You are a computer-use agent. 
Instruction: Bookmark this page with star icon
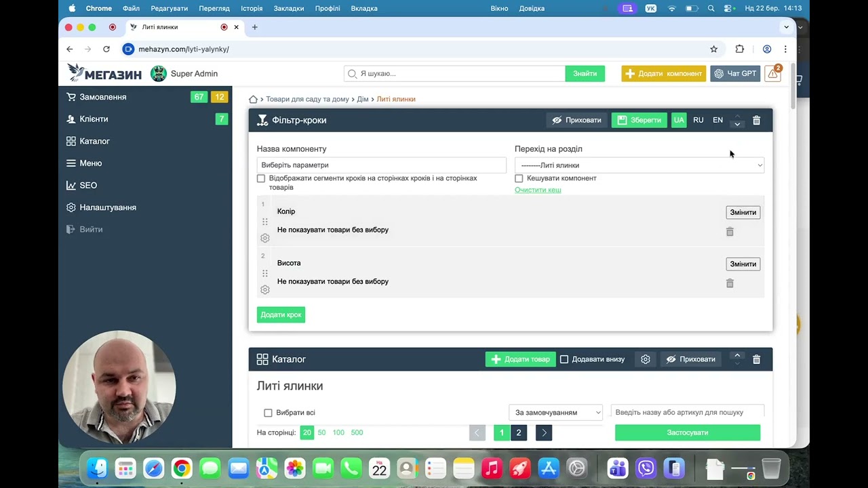[713, 49]
